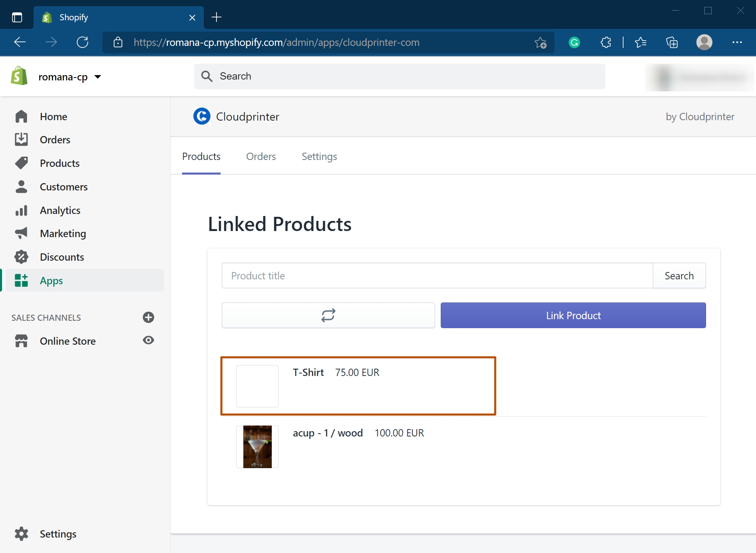
Task: Click the Products tag icon in sidebar
Action: point(21,163)
